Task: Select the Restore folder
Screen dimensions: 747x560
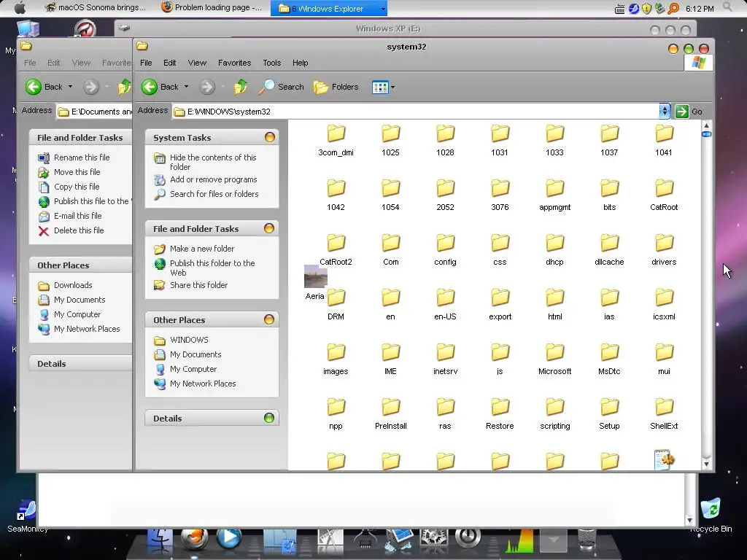Action: click(x=500, y=413)
